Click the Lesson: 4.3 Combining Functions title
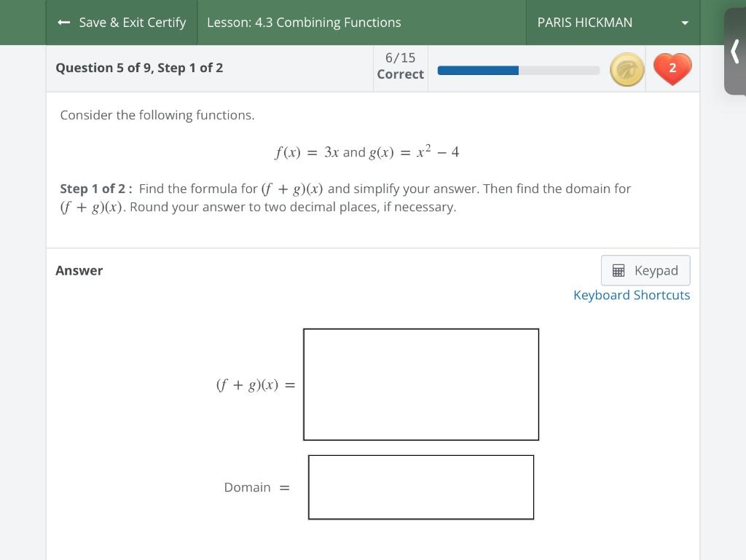 pyautogui.click(x=304, y=23)
